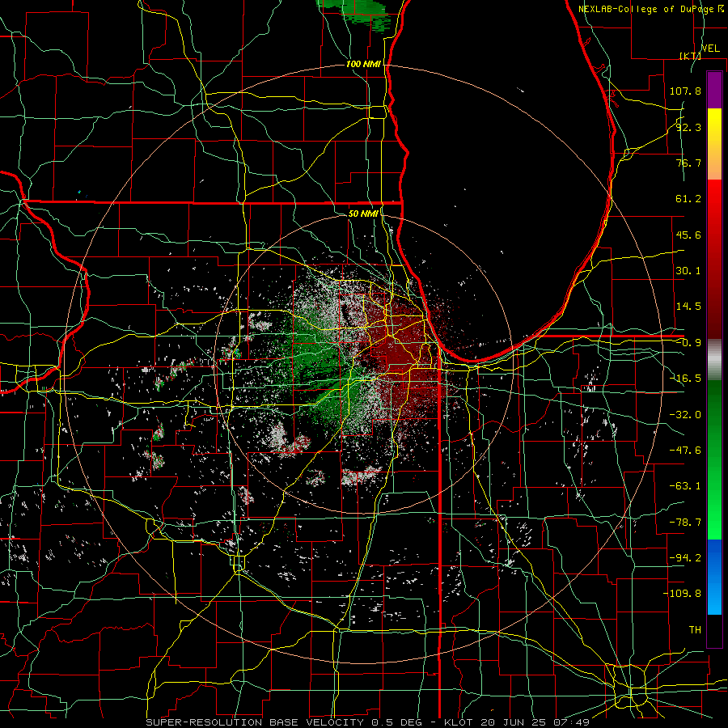Pick the 76.7 velocity scale value
Image resolution: width=728 pixels, height=728 pixels.
688,163
